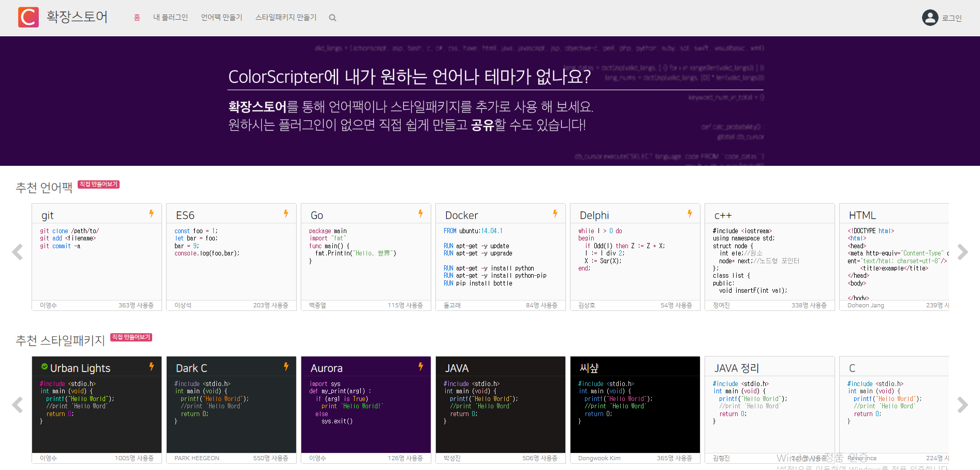
Task: Click author 정여진 on c++ card
Action: coord(721,305)
